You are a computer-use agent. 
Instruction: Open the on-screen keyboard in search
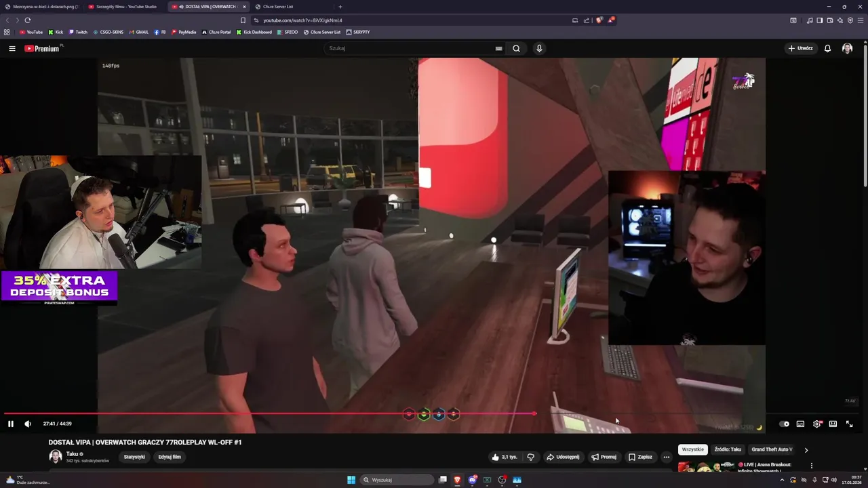tap(498, 48)
